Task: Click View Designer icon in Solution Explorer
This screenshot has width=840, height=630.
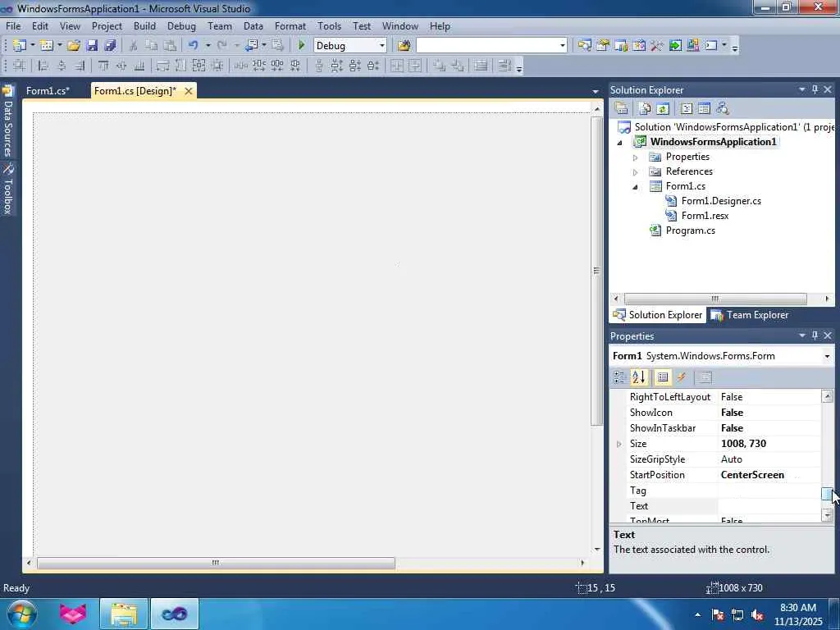Action: pyautogui.click(x=704, y=108)
